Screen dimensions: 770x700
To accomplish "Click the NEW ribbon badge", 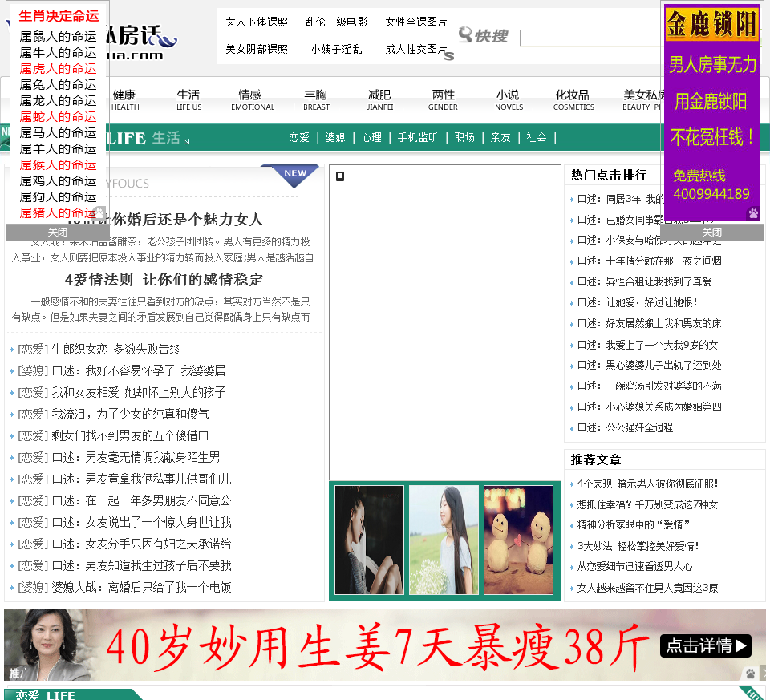I will click(294, 176).
